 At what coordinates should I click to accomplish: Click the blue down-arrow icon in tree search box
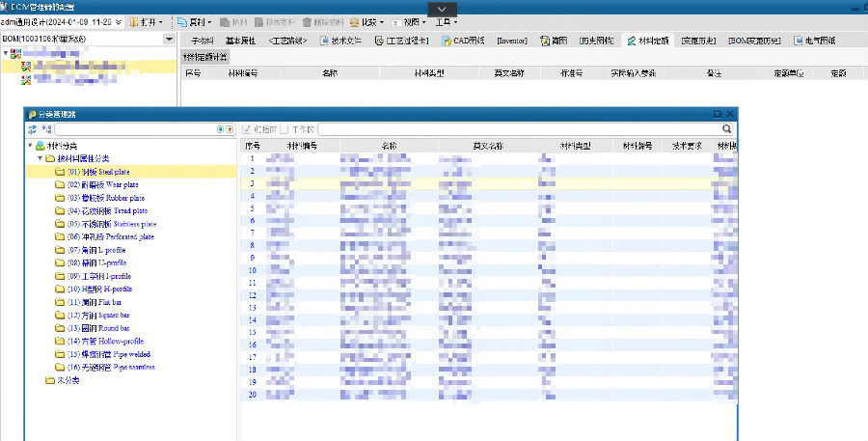(220, 128)
